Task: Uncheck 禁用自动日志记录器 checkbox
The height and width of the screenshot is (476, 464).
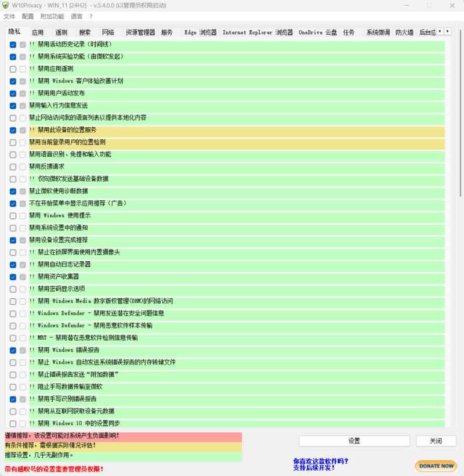Action: [x=13, y=265]
